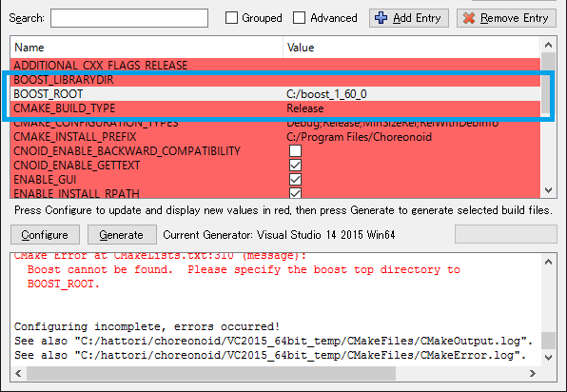This screenshot has width=567, height=392.
Task: Focus the Search input field
Action: pyautogui.click(x=129, y=18)
